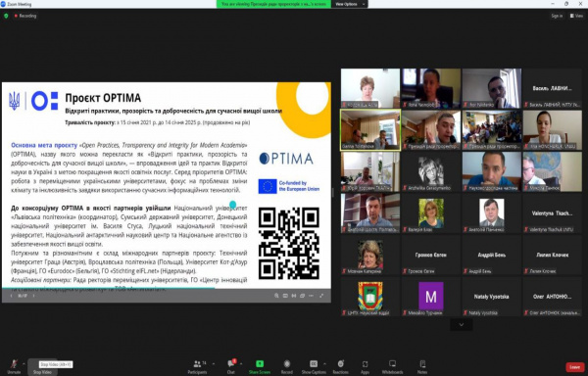Image resolution: width=588 pixels, height=376 pixels.
Task: Open the View menu at top right
Action: pyautogui.click(x=577, y=16)
